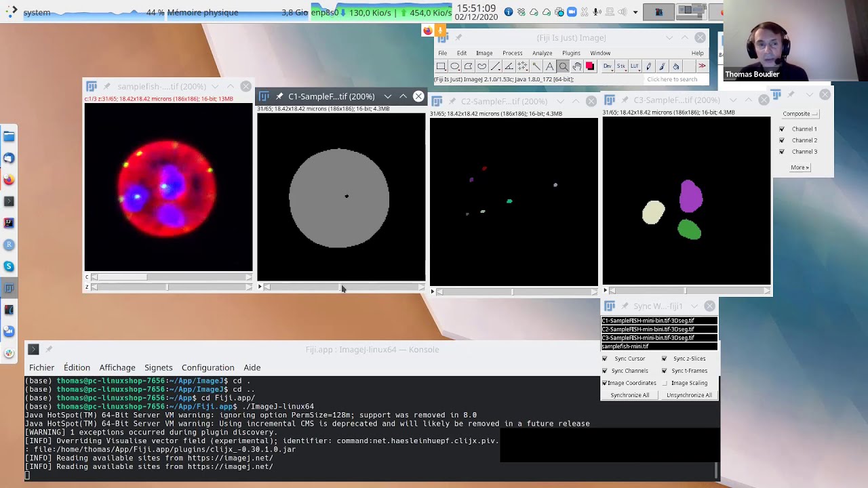Expand the C1-SampleF window title dropdown arrow
Viewport: 868px width, 488px height.
[388, 96]
